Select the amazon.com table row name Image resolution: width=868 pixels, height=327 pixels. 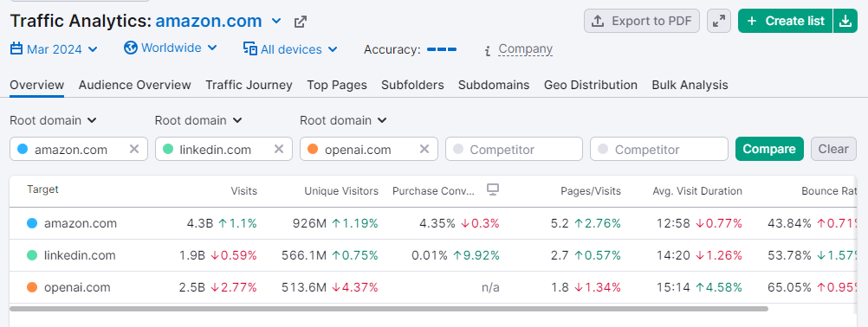pyautogui.click(x=81, y=223)
